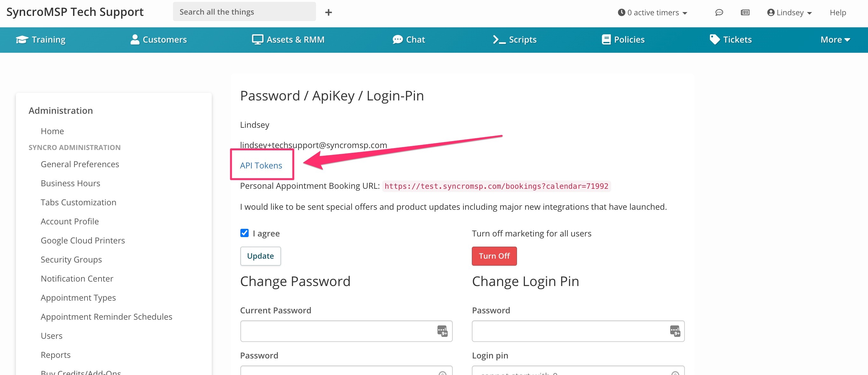Image resolution: width=868 pixels, height=375 pixels.
Task: Open Tickets tag icon
Action: (x=714, y=39)
